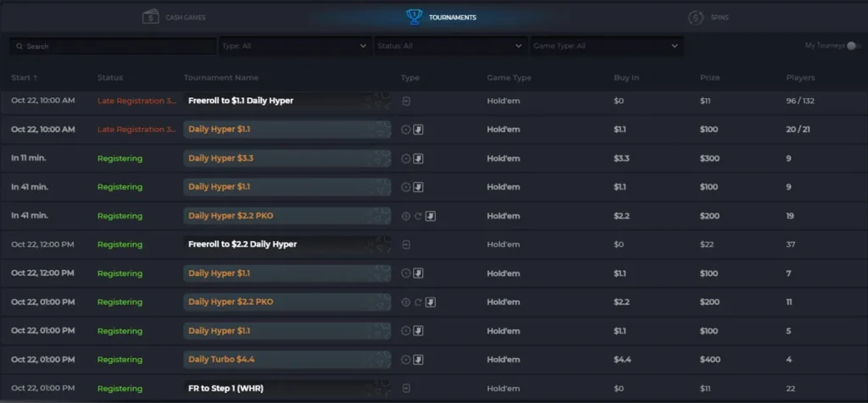The image size is (868, 403).
Task: Sort by the Buy In column header
Action: (x=626, y=77)
